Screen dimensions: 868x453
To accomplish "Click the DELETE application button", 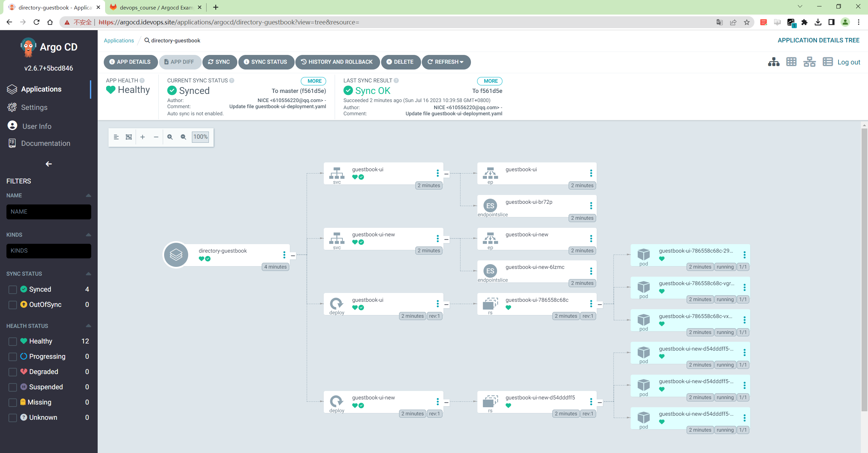I will 400,62.
